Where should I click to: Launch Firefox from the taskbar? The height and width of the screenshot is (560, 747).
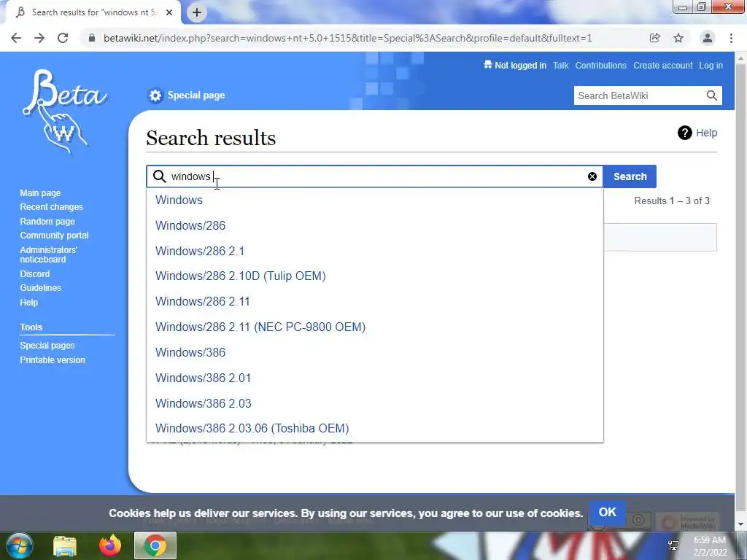[110, 545]
